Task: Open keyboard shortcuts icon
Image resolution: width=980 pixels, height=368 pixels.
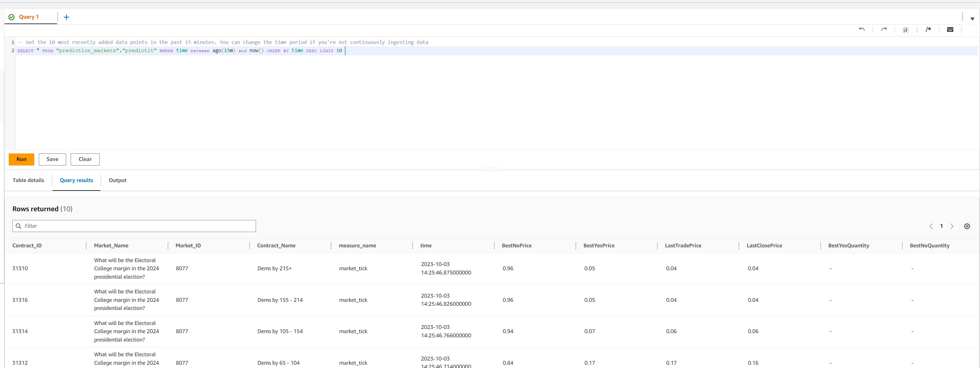Action: (x=950, y=29)
